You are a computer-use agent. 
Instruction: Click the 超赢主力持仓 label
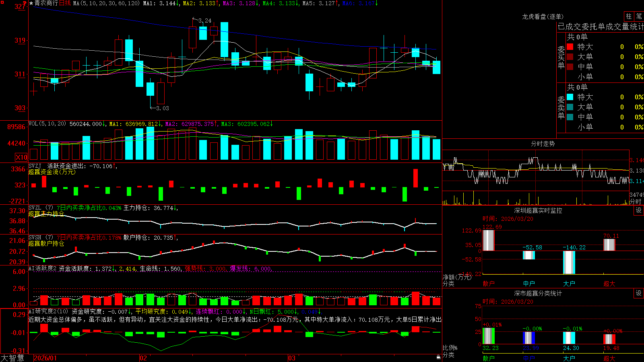46,214
